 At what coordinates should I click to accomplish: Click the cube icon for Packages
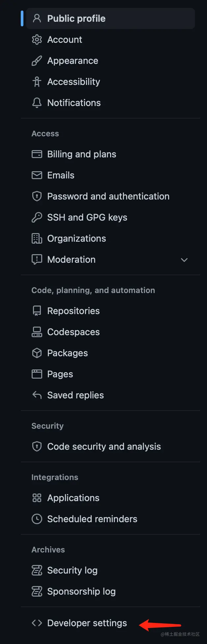tap(37, 353)
